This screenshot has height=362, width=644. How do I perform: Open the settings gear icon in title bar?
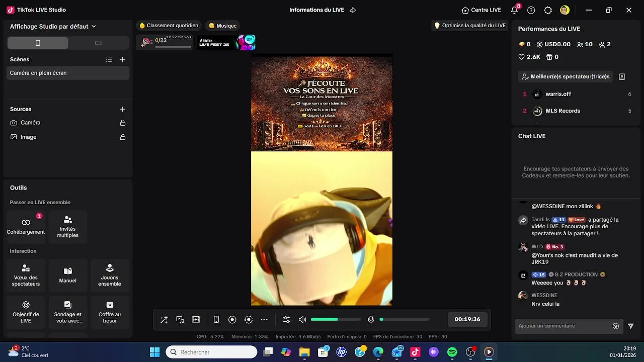coord(548,10)
